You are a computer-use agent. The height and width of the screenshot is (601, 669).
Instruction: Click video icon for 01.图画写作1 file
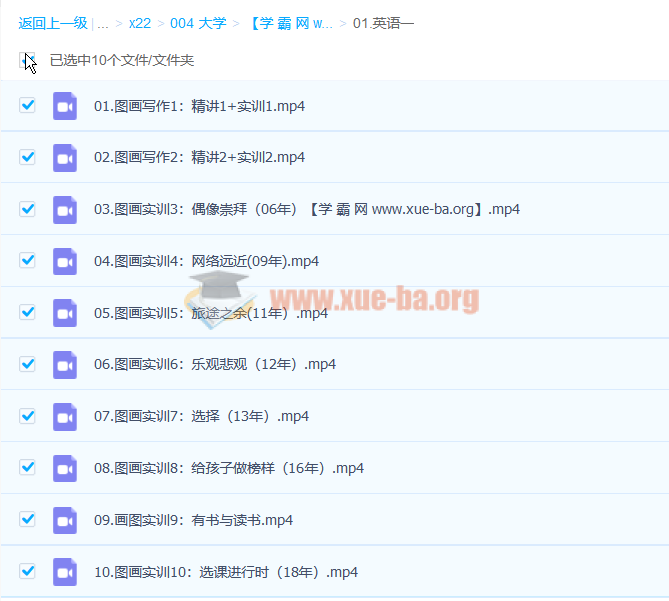65,106
